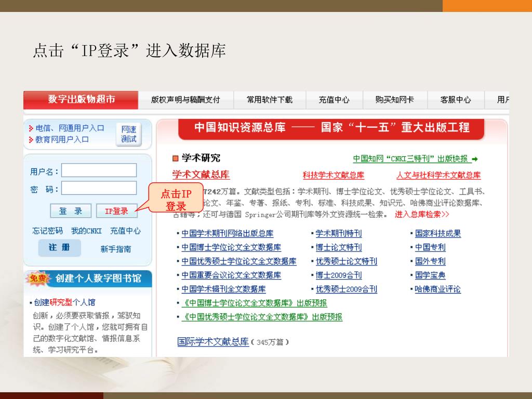Open 常用软件下载 menu item
Screen dimensions: 532x399
[x=270, y=100]
